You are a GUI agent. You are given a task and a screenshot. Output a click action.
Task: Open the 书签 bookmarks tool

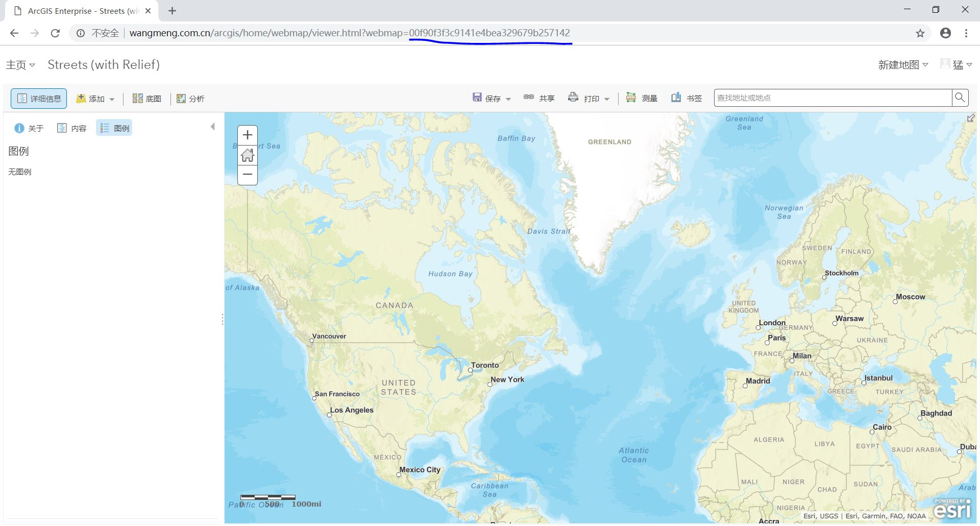click(x=685, y=98)
